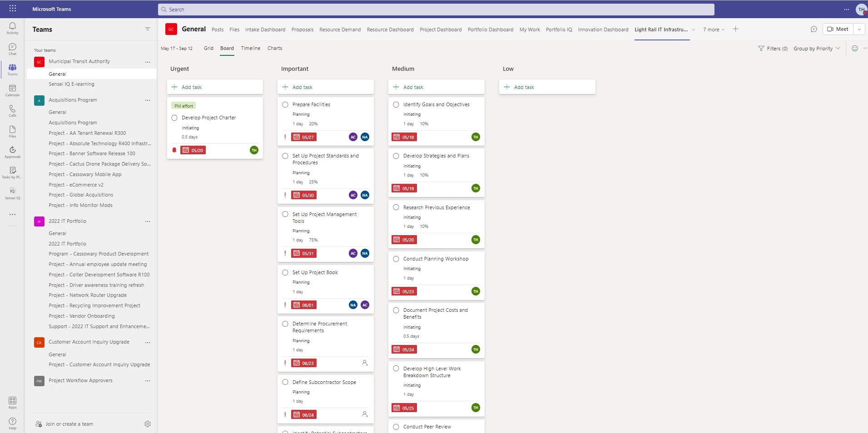868x433 pixels.
Task: Open more options for Project Workflow Approvers
Action: (148, 381)
